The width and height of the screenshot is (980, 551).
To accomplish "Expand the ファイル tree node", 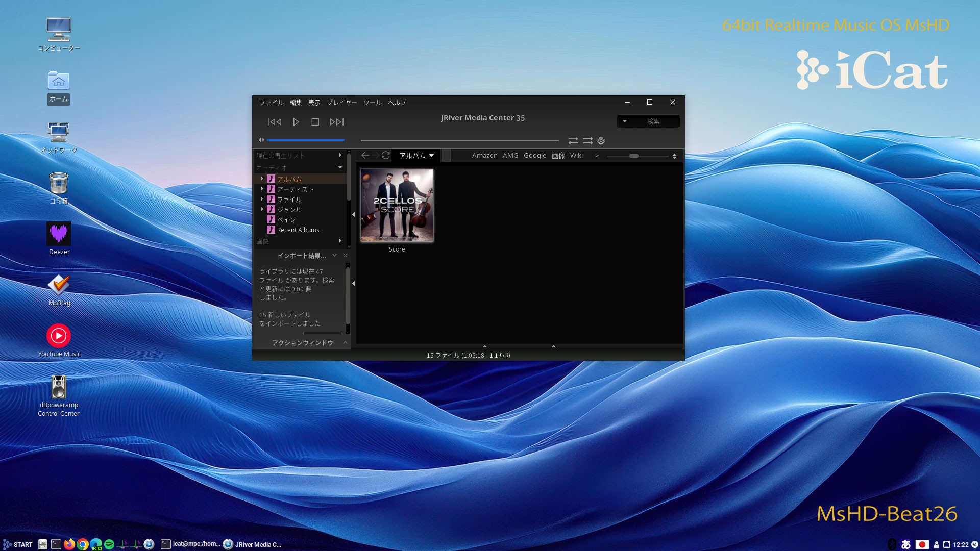I will pyautogui.click(x=262, y=199).
